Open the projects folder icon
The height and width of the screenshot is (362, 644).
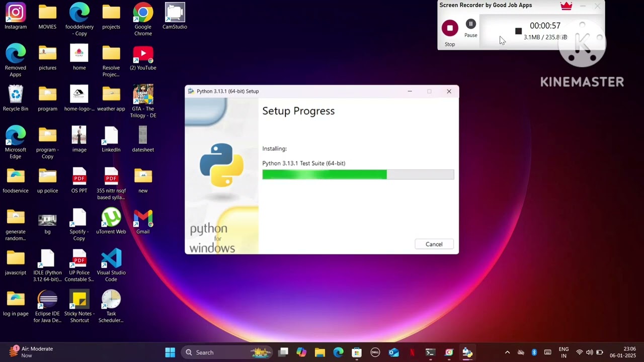(111, 17)
